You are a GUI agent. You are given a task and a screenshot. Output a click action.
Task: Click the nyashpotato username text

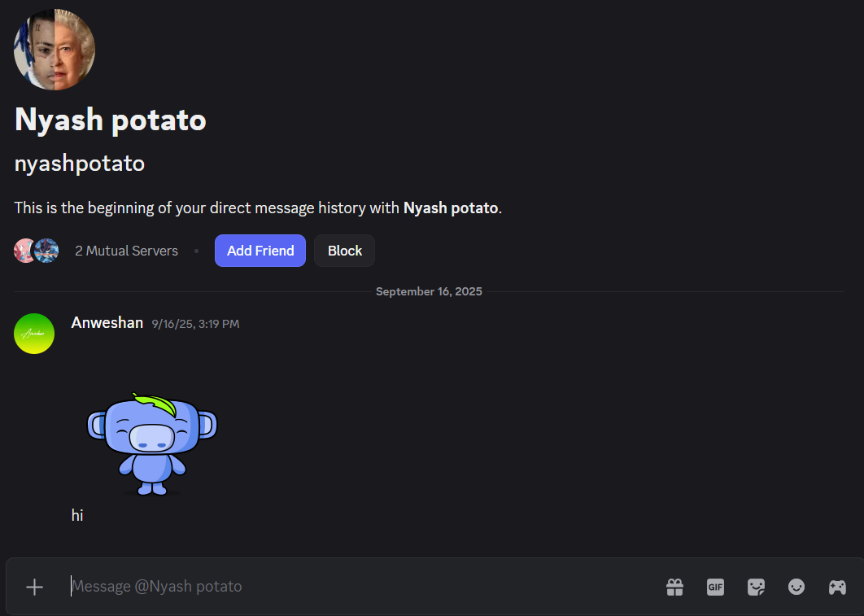[x=80, y=164]
